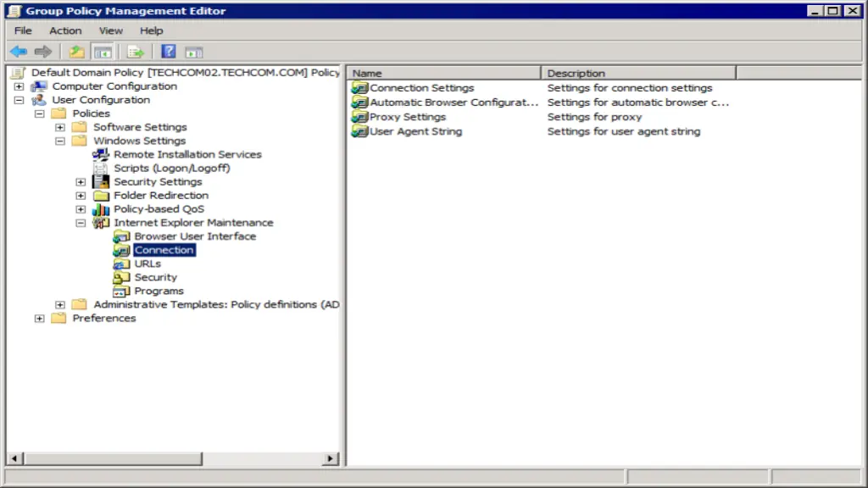The image size is (868, 488).
Task: Select the Folder Redirection tree item
Action: coord(161,196)
